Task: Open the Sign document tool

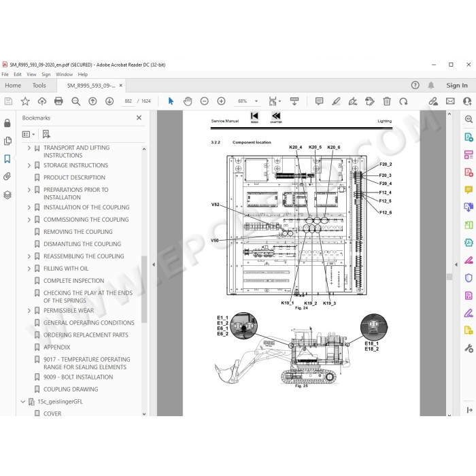Action: coord(353,101)
